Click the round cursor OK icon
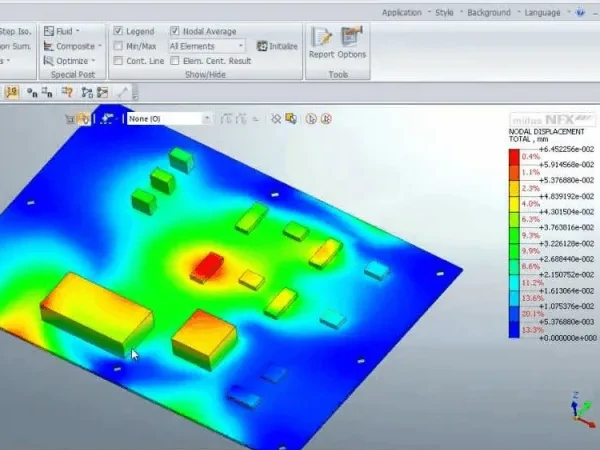Image resolution: width=600 pixels, height=450 pixels. click(311, 119)
